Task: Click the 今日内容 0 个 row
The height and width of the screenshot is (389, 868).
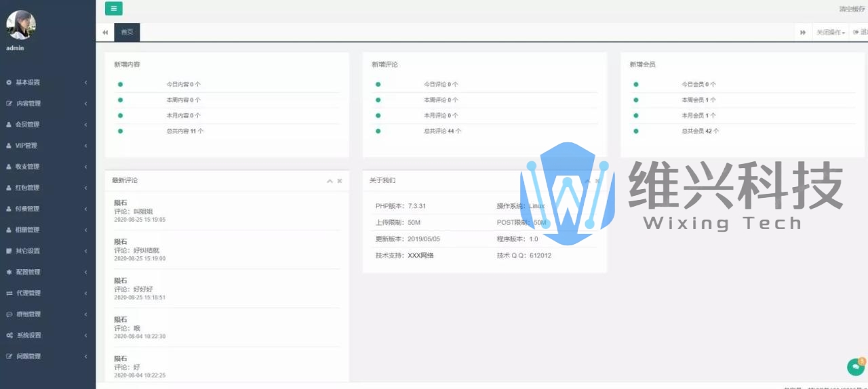Action: (x=227, y=84)
